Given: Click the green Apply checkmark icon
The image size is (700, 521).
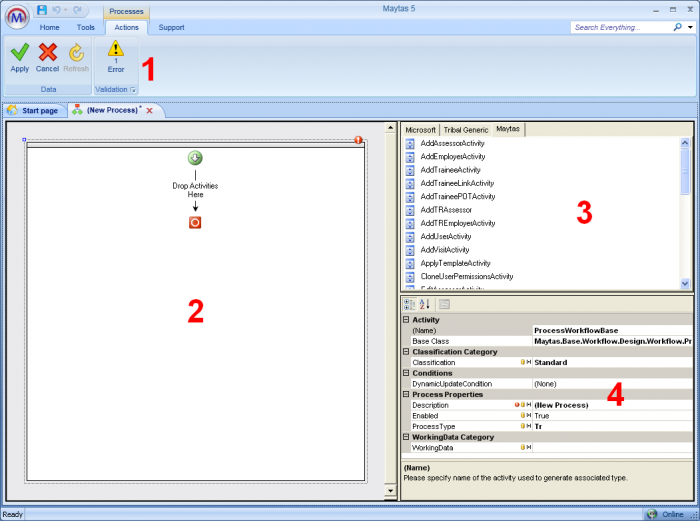Looking at the screenshot, I should (x=19, y=52).
